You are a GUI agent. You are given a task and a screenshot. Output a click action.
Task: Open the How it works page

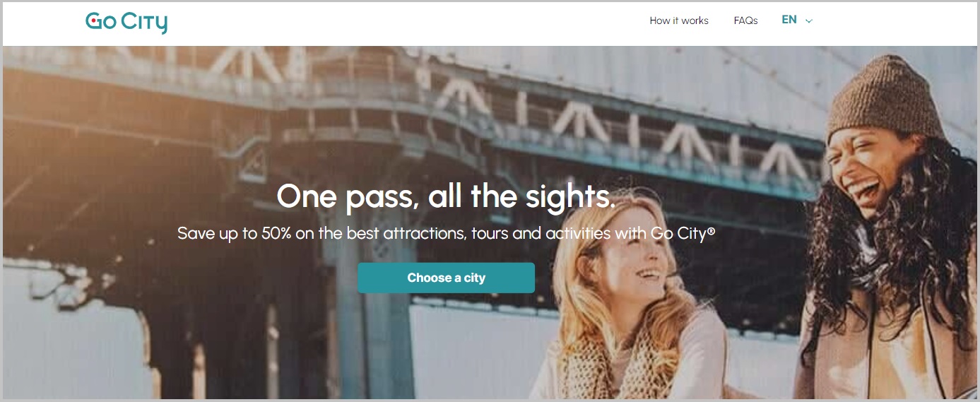click(x=679, y=20)
